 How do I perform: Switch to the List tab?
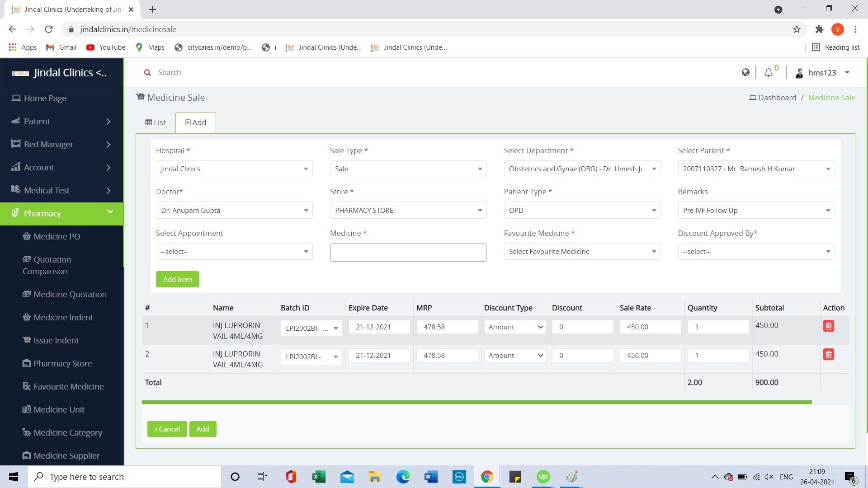pos(155,123)
